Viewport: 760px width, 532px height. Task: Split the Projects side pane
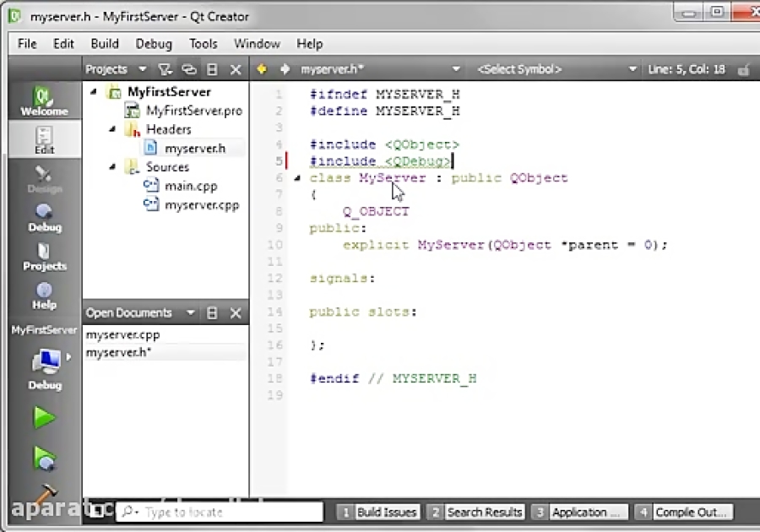212,69
